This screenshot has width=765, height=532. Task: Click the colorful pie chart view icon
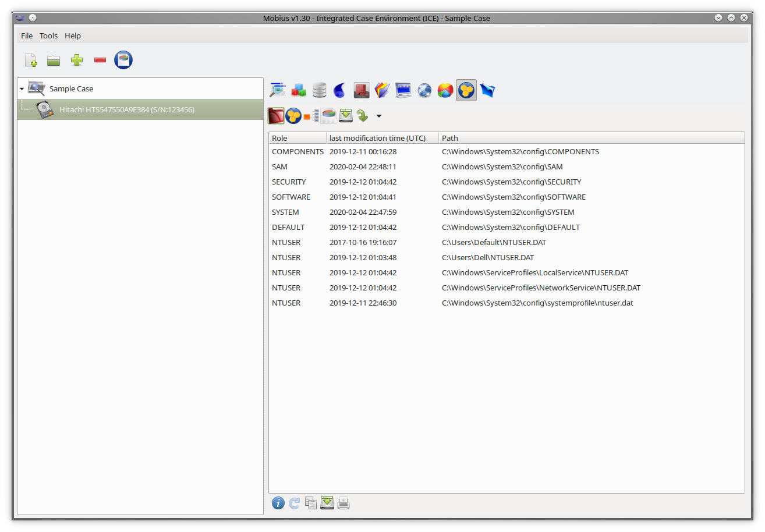point(445,90)
